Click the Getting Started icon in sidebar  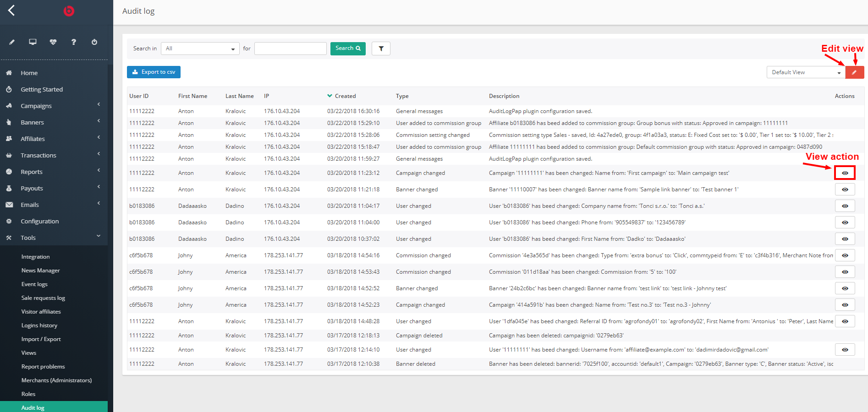point(9,89)
